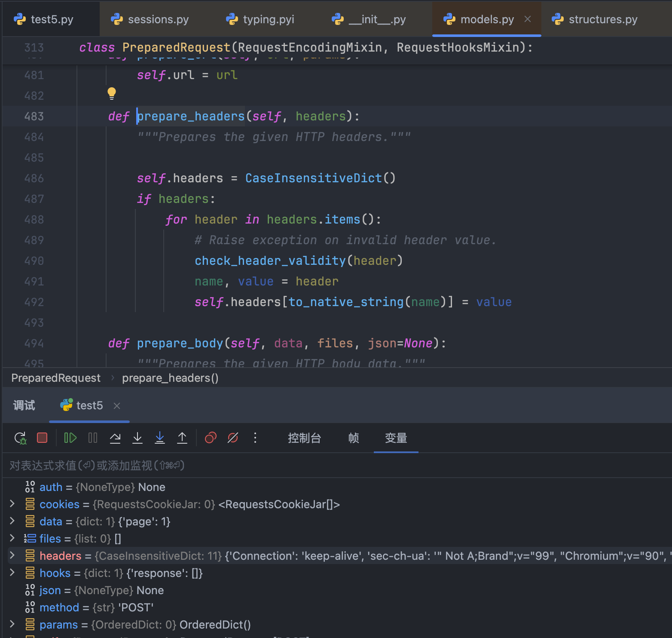Switch to the 控制台 console tab
The height and width of the screenshot is (638, 672).
(x=304, y=438)
